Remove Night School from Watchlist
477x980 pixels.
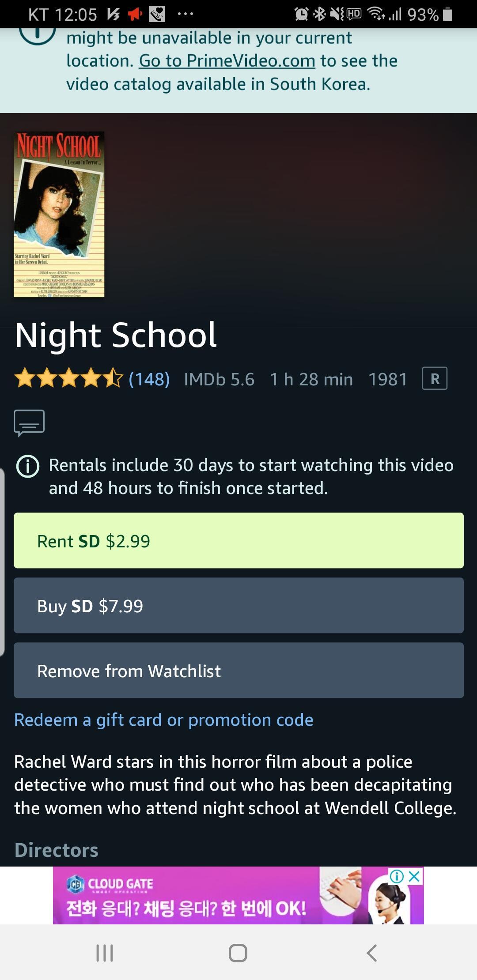tap(238, 670)
